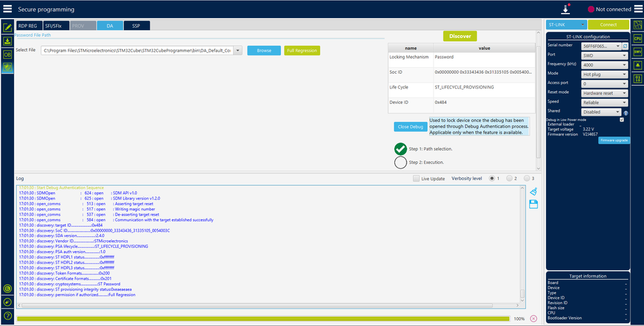Click the 'name' column header

(410, 48)
